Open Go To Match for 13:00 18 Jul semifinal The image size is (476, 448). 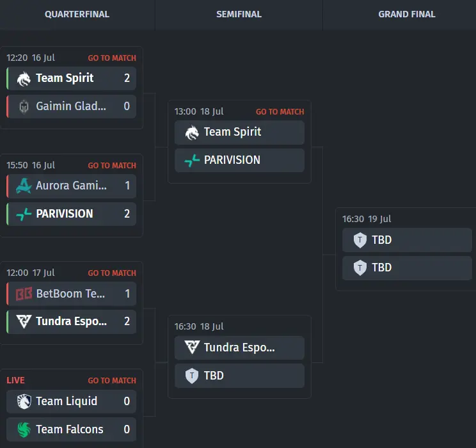280,112
